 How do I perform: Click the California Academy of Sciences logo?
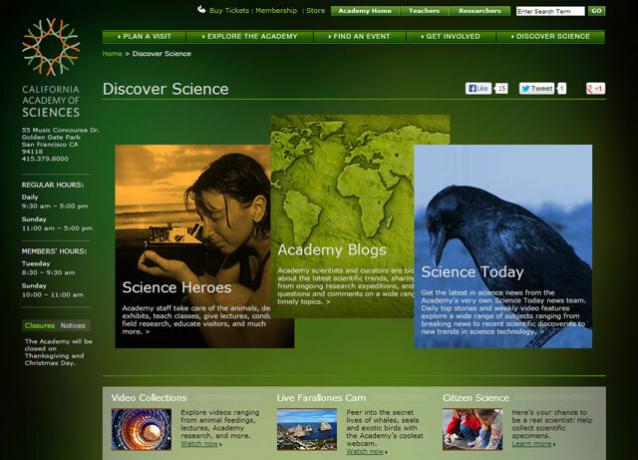pyautogui.click(x=51, y=68)
